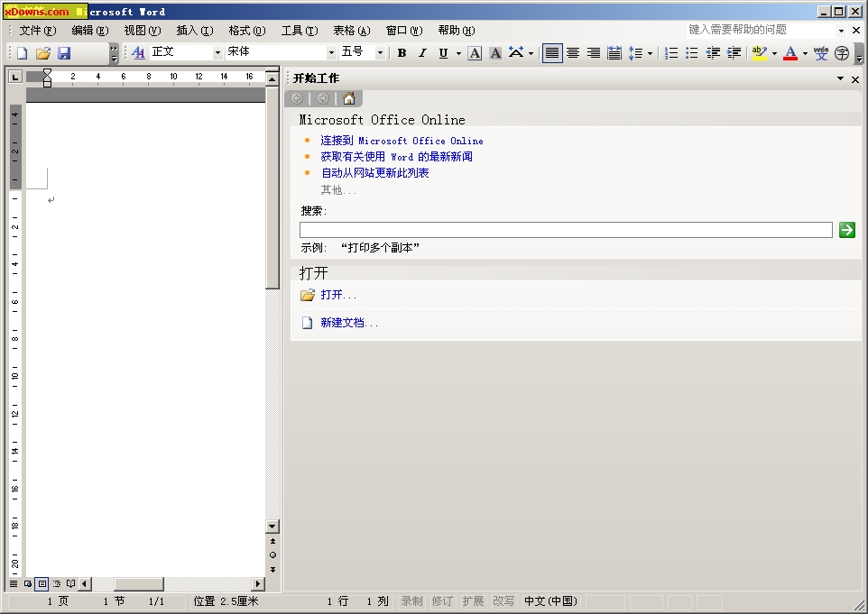Apply the red font color A
This screenshot has width=868, height=614.
pyautogui.click(x=790, y=53)
